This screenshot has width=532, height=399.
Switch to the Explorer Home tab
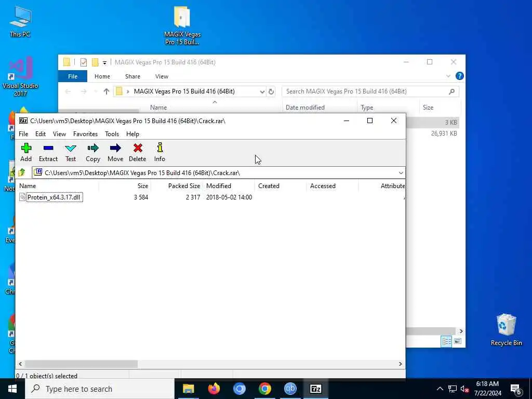(x=102, y=76)
